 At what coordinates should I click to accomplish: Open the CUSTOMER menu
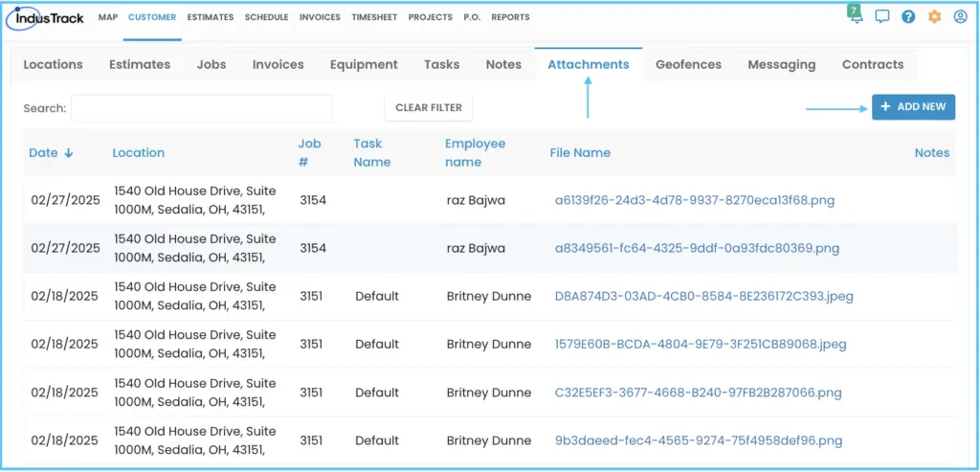[152, 17]
